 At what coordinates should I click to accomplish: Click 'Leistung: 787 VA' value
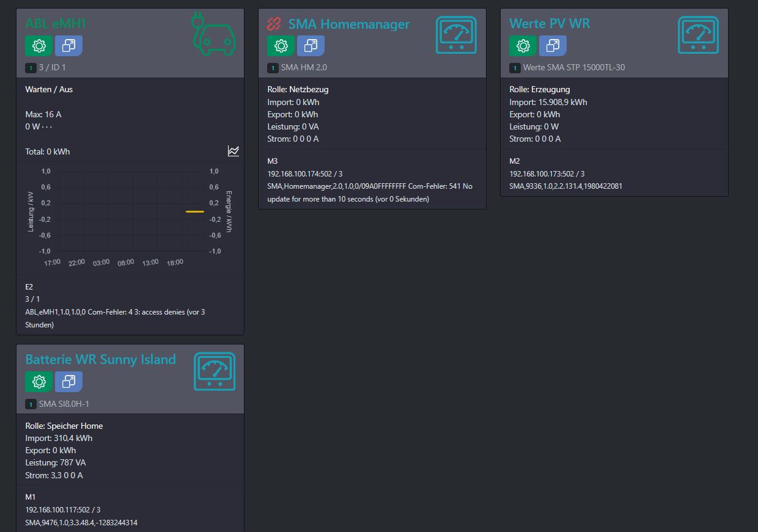tap(56, 462)
